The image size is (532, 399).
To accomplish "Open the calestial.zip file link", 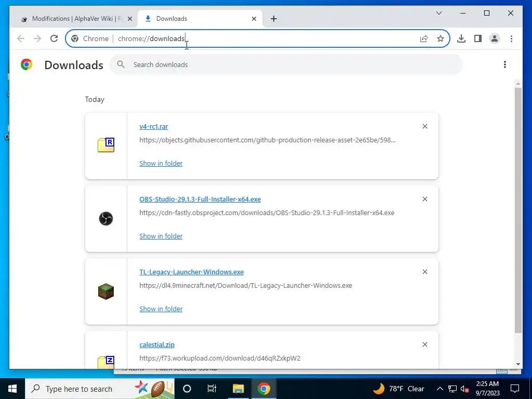I will tap(157, 345).
